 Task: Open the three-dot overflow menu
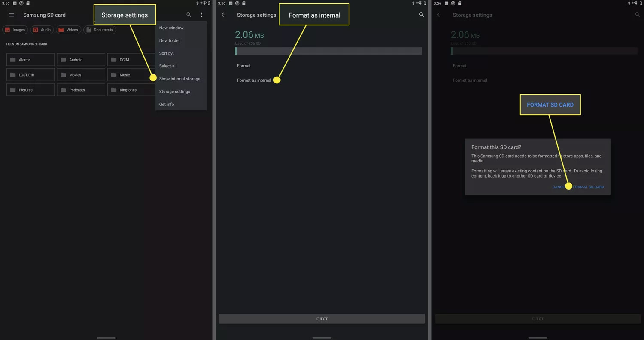pos(201,15)
